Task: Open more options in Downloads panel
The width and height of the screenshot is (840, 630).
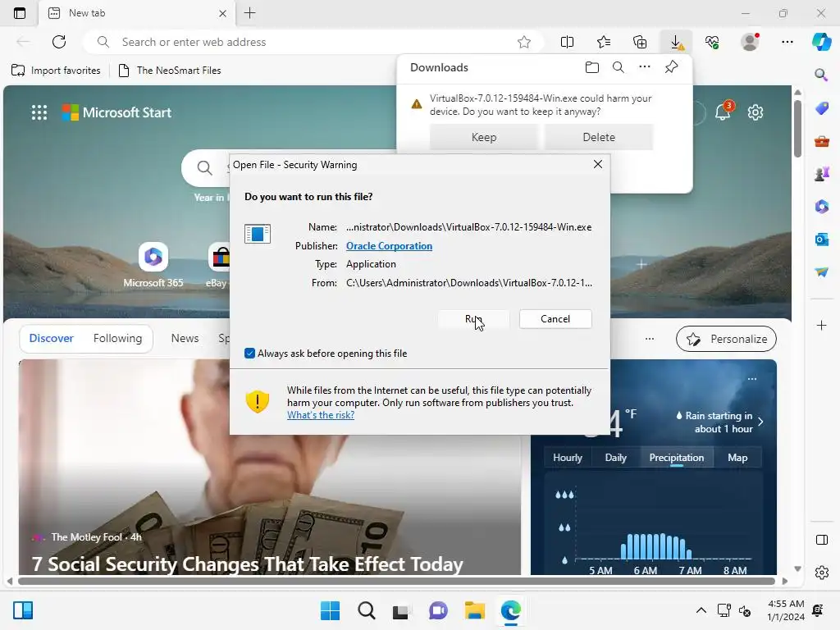Action: [645, 67]
